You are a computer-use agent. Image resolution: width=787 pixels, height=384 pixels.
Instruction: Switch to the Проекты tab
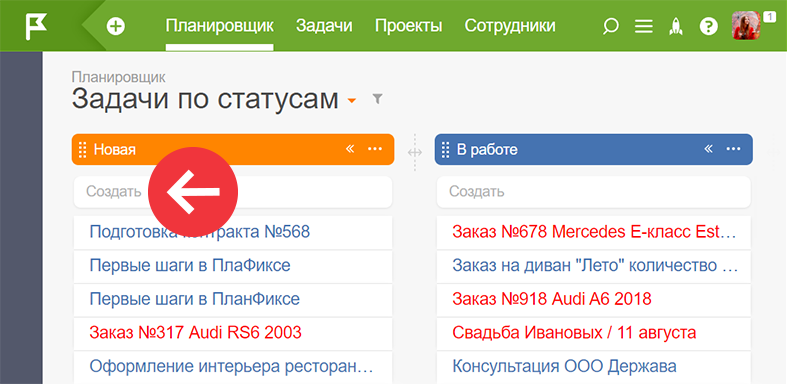tap(409, 26)
